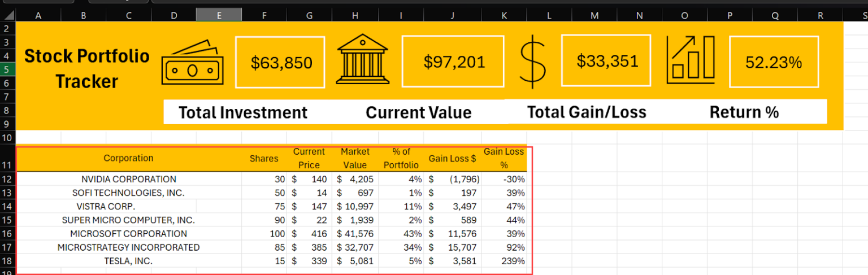Click the Market Value column header cell
This screenshot has height=275, width=868.
point(355,158)
